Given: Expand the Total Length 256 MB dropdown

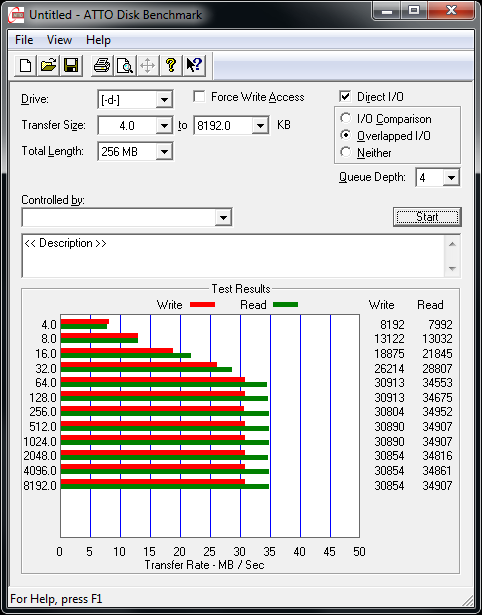Looking at the screenshot, I should point(164,151).
